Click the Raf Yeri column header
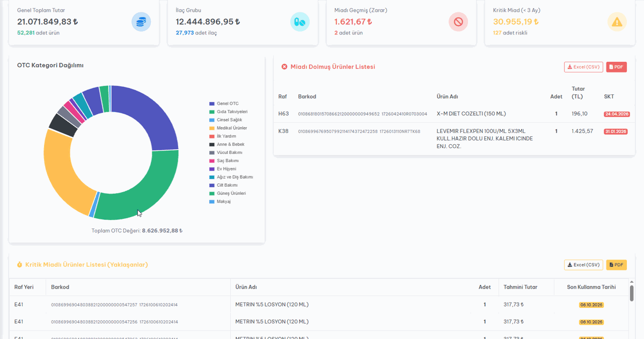 tap(24, 287)
